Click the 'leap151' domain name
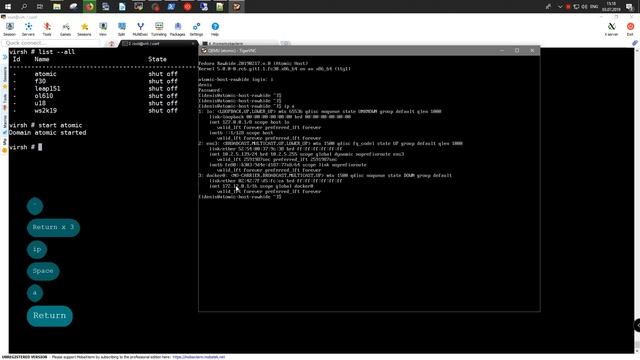Screen dimensions: 640x360 pyautogui.click(x=47, y=89)
